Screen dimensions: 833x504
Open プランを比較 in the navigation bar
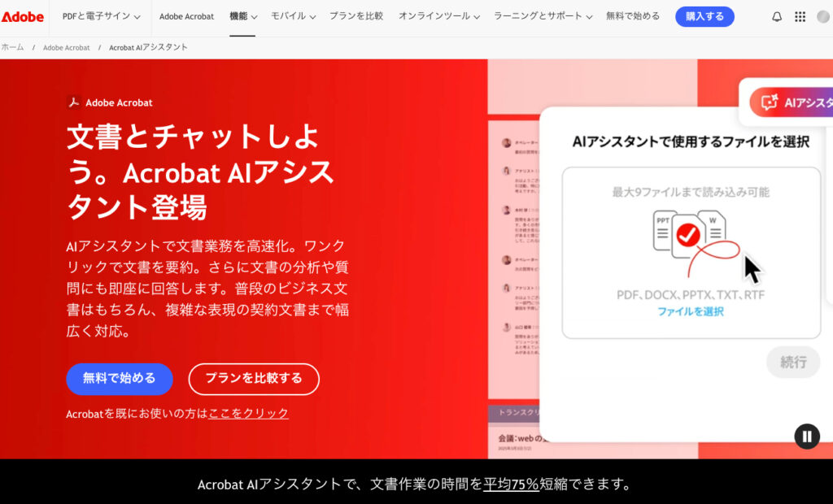[x=356, y=16]
